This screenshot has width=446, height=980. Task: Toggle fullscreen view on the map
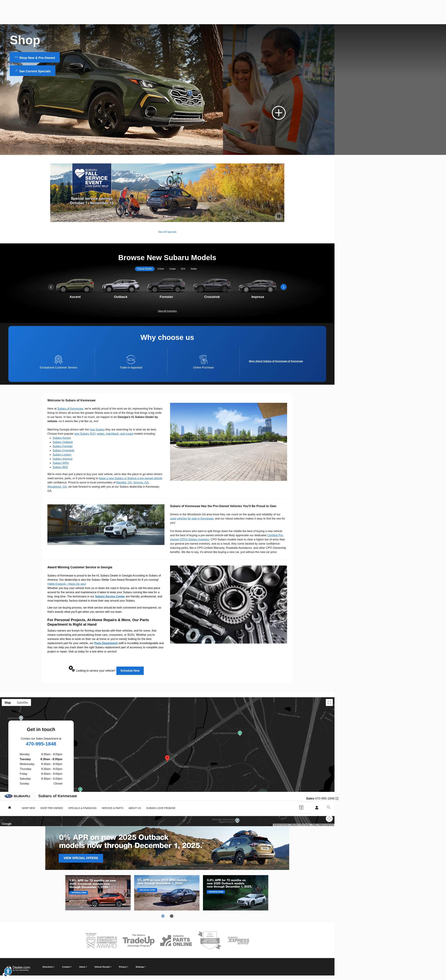(329, 702)
